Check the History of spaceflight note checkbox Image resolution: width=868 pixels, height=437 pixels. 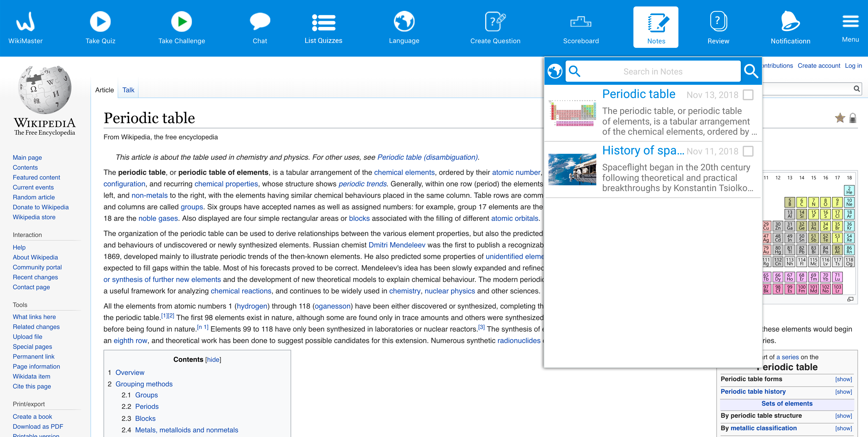748,151
